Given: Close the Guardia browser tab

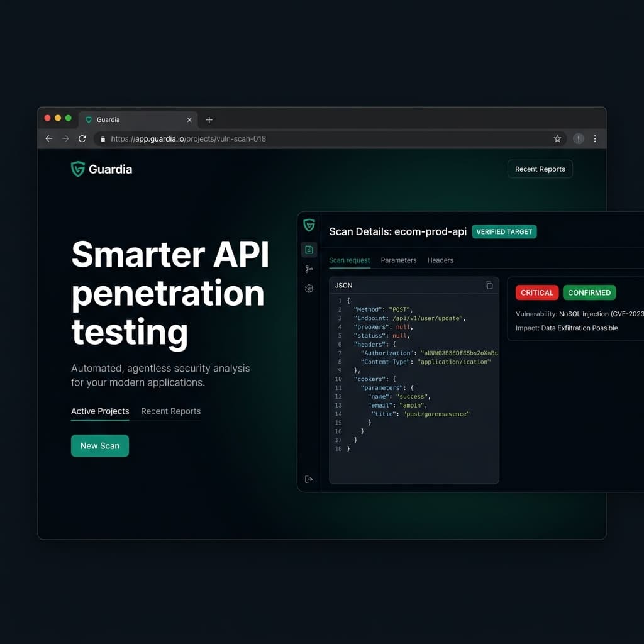Looking at the screenshot, I should tap(189, 120).
